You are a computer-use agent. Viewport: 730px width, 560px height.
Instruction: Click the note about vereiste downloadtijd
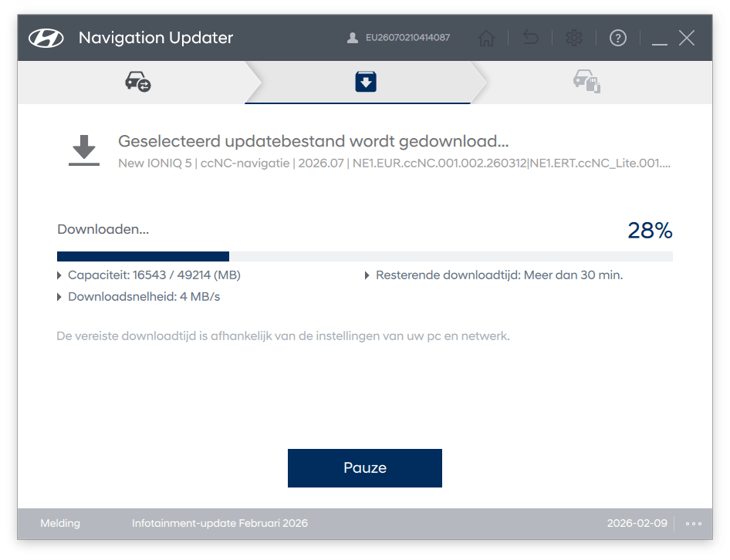click(x=283, y=336)
